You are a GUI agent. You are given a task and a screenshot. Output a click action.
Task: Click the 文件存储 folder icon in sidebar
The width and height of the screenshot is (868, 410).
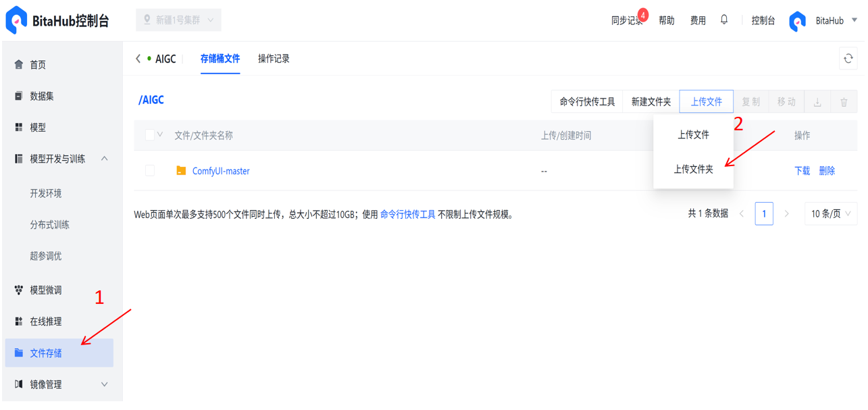click(x=19, y=353)
